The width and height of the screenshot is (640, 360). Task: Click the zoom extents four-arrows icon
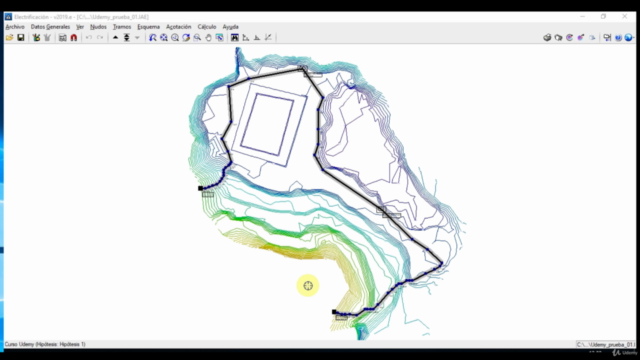pyautogui.click(x=164, y=38)
